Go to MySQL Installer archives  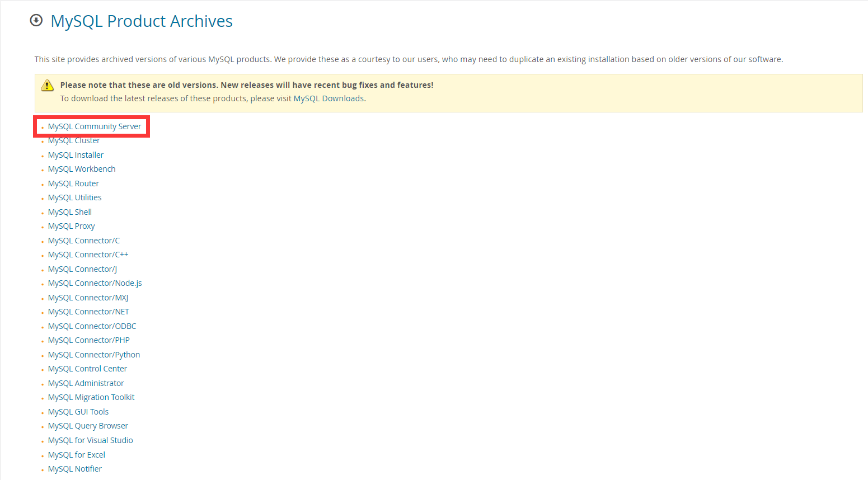click(x=76, y=155)
